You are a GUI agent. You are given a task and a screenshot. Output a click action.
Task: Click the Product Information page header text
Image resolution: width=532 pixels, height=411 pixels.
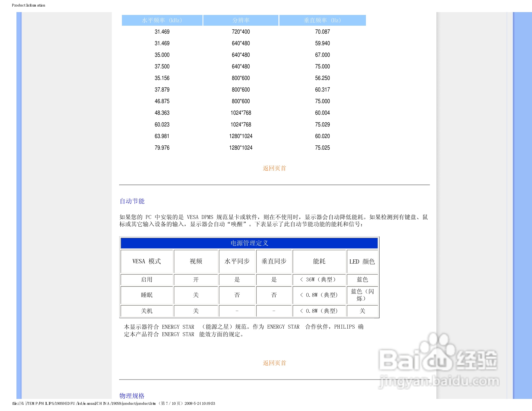click(29, 5)
